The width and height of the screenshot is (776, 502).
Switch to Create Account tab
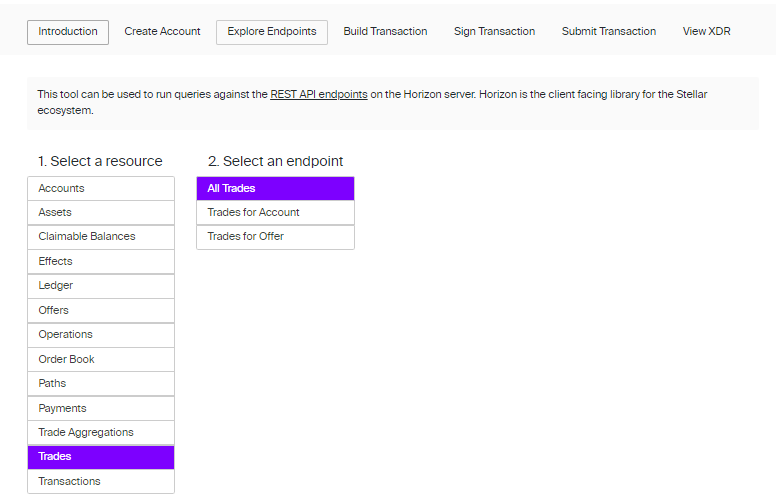tap(162, 32)
